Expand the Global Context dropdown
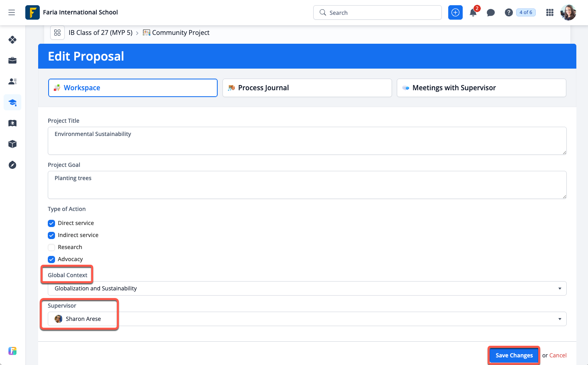Screen dimensions: 588x365 pyautogui.click(x=307, y=288)
